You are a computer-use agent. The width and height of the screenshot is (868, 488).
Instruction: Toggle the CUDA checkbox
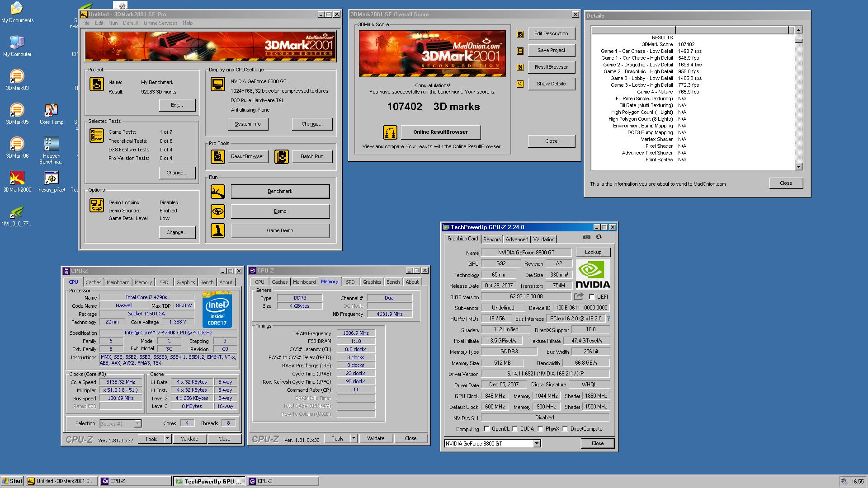click(x=515, y=429)
